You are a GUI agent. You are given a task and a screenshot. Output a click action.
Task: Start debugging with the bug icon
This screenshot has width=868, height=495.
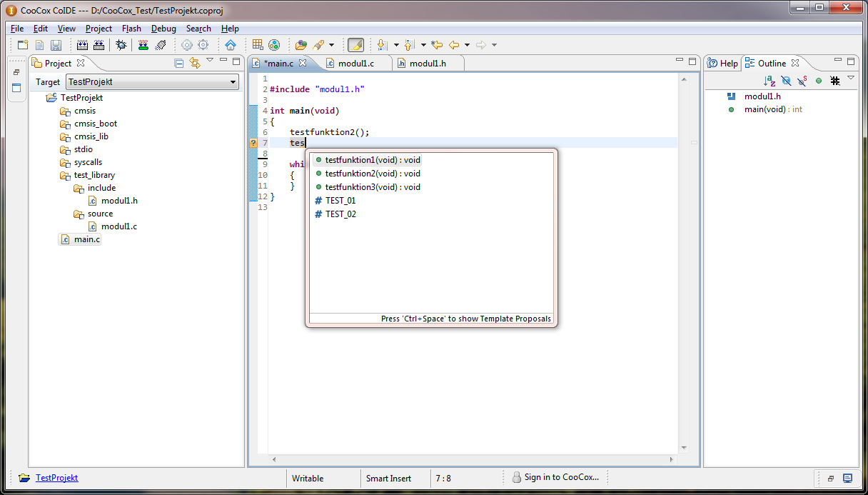click(x=121, y=45)
